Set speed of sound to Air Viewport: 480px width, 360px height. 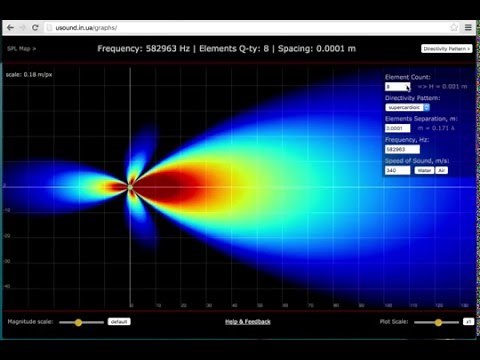pyautogui.click(x=441, y=170)
